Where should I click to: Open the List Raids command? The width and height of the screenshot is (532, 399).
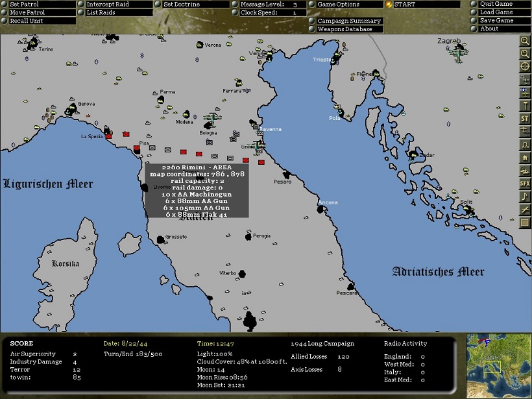point(115,12)
